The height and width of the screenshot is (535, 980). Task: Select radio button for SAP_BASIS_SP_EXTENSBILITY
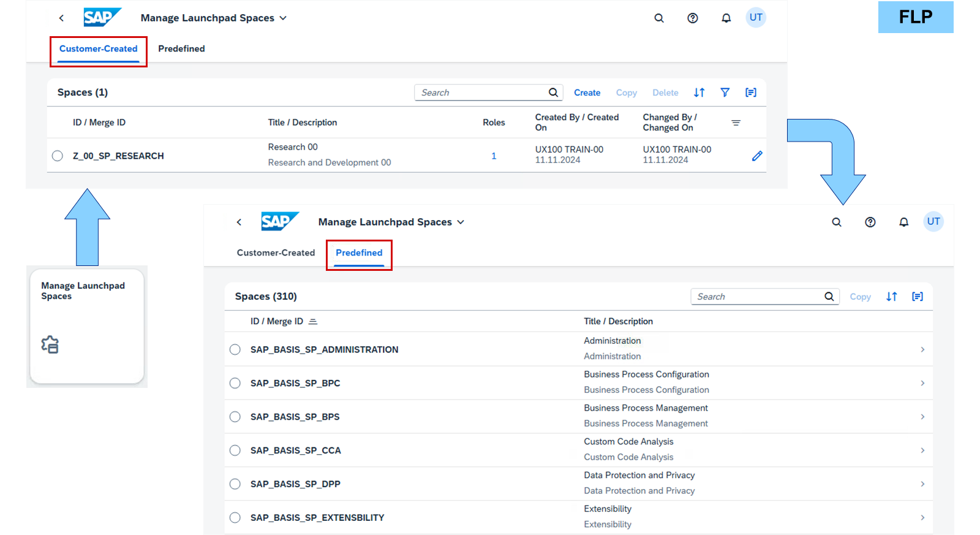click(235, 518)
